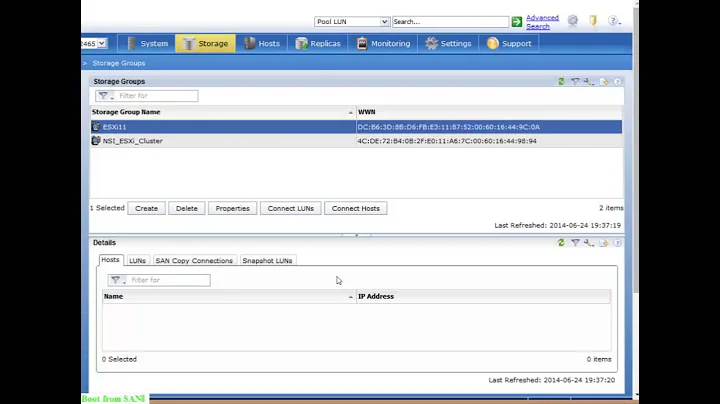Screen dimensions: 720x404
Task: Click the Connect LUNs button
Action: (x=291, y=208)
